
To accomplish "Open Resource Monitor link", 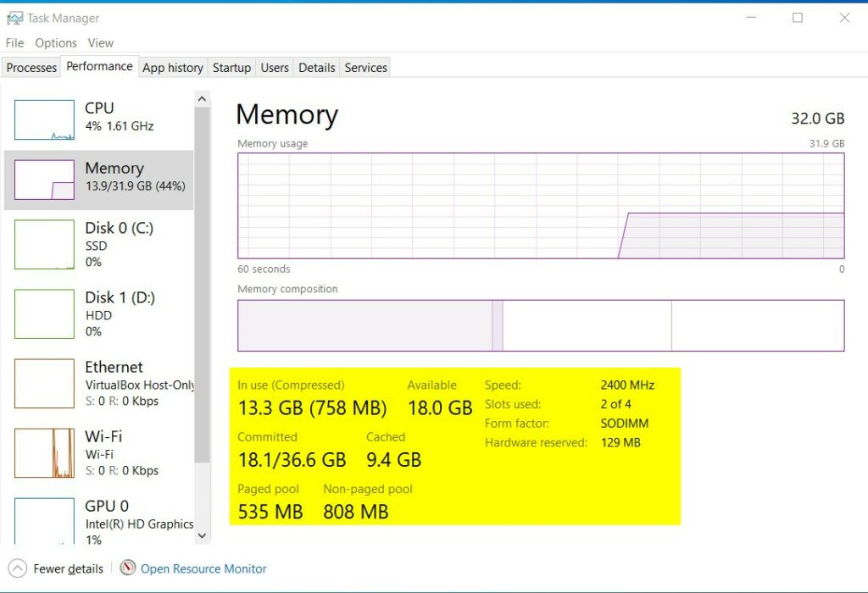I will point(203,569).
